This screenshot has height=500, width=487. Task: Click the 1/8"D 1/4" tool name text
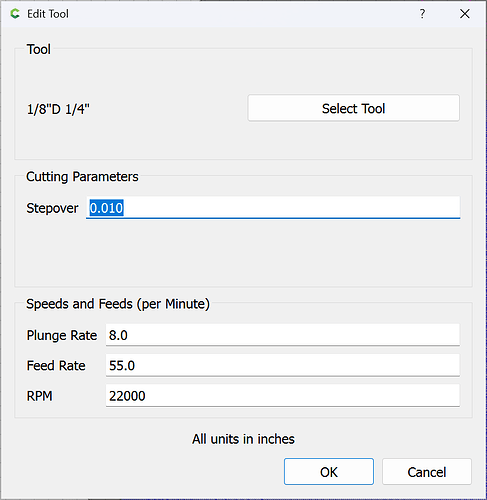pos(58,109)
